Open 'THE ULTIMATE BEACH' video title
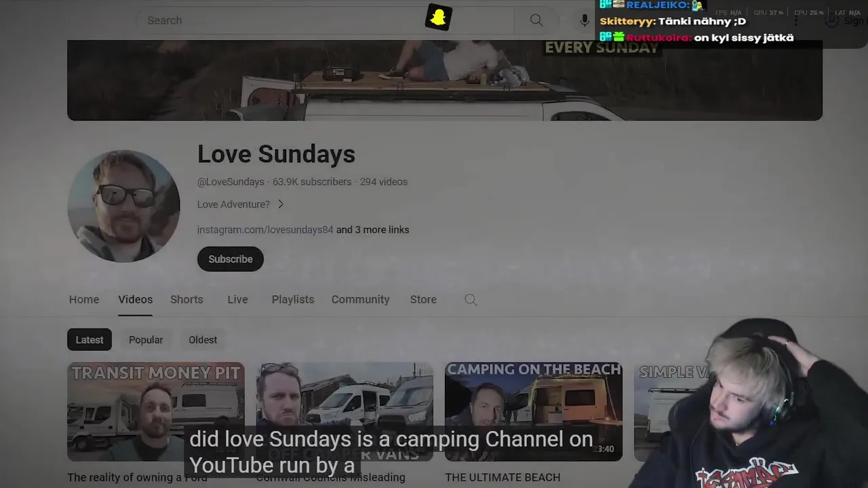The image size is (868, 488). [x=502, y=477]
